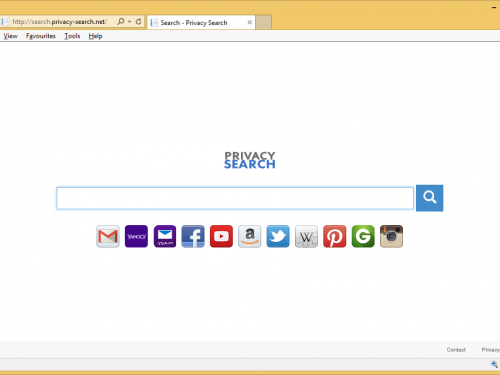Open the YouTube shortcut icon
500x375 pixels.
tap(221, 236)
